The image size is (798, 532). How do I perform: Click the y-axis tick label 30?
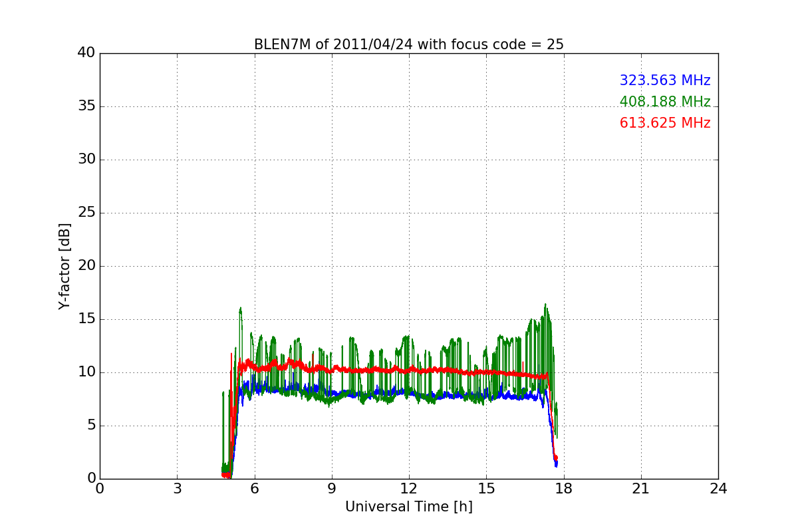86,160
